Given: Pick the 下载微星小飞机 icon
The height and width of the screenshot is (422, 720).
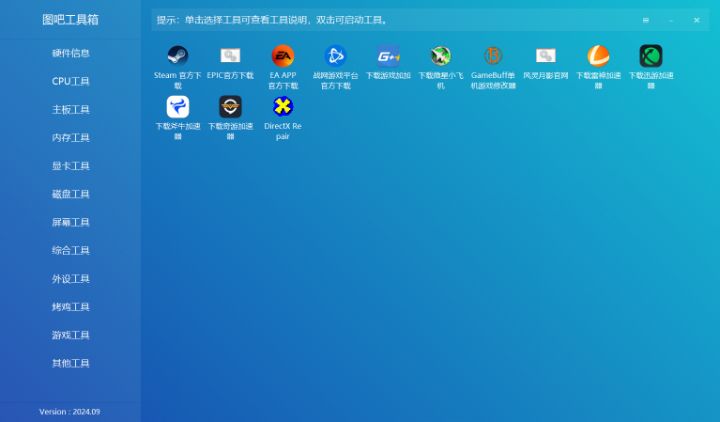Looking at the screenshot, I should (x=441, y=56).
